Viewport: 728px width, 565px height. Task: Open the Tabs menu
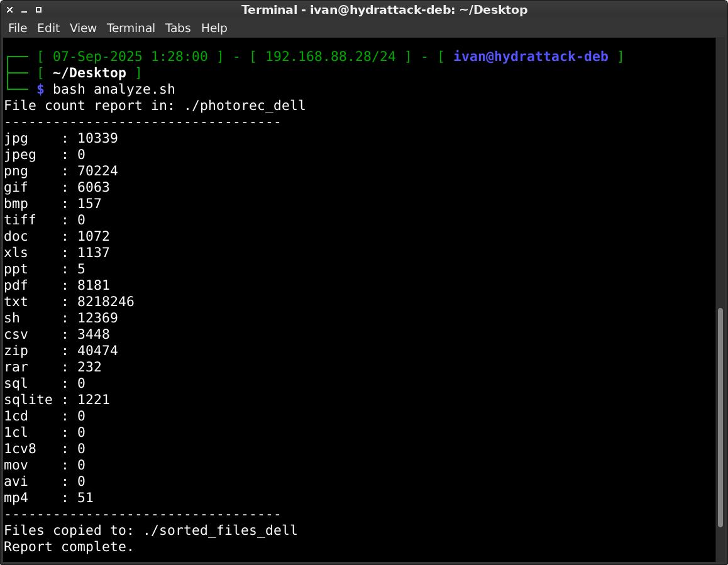click(178, 28)
